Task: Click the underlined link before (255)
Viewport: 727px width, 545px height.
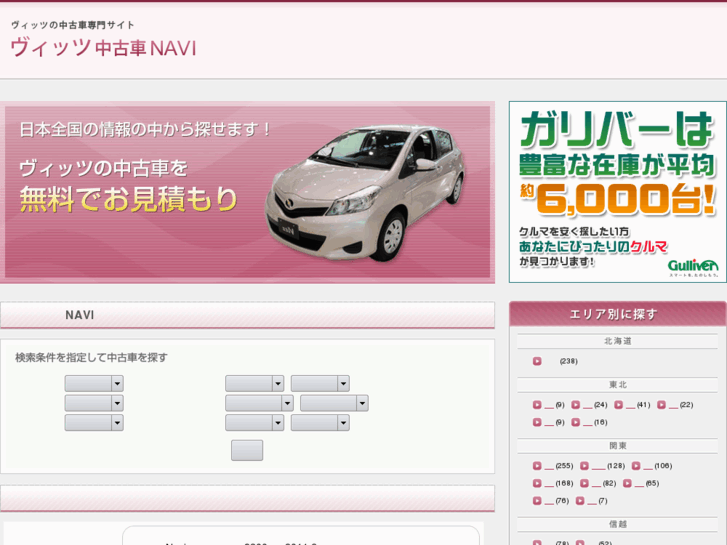Action: pos(549,467)
